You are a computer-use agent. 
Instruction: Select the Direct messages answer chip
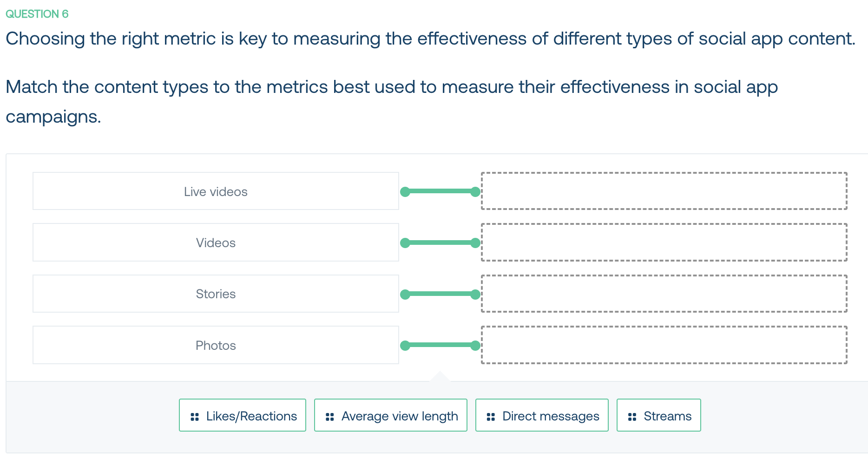click(x=542, y=415)
